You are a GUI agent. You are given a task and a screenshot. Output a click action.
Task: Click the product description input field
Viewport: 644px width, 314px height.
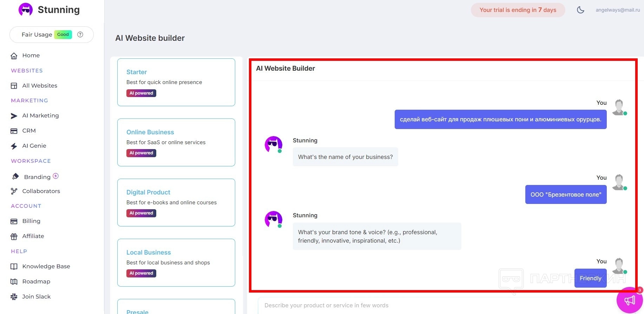tap(437, 306)
